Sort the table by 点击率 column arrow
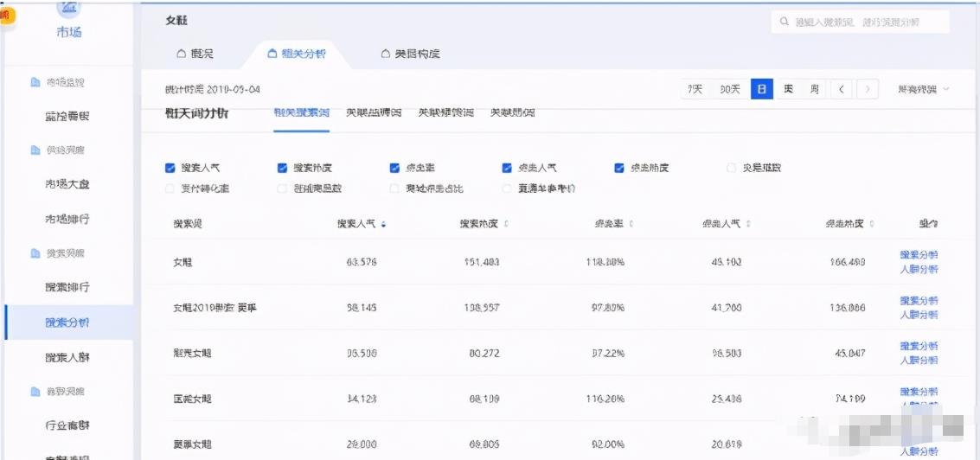 631,224
